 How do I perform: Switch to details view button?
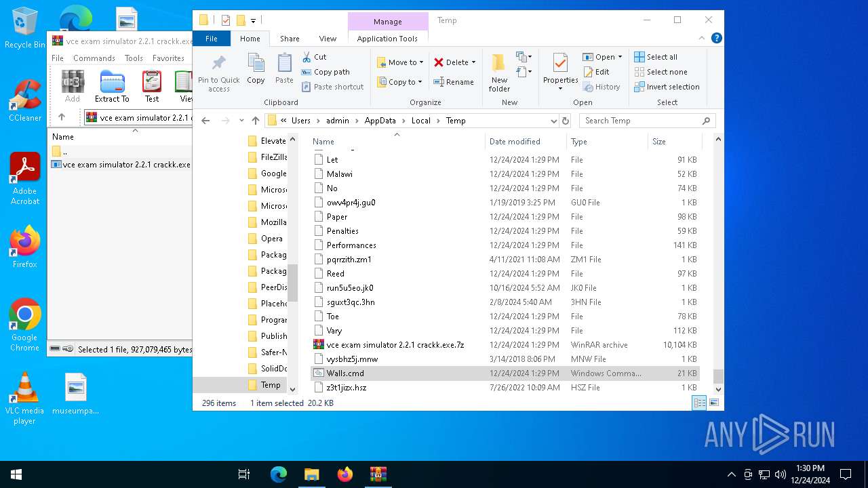(699, 403)
